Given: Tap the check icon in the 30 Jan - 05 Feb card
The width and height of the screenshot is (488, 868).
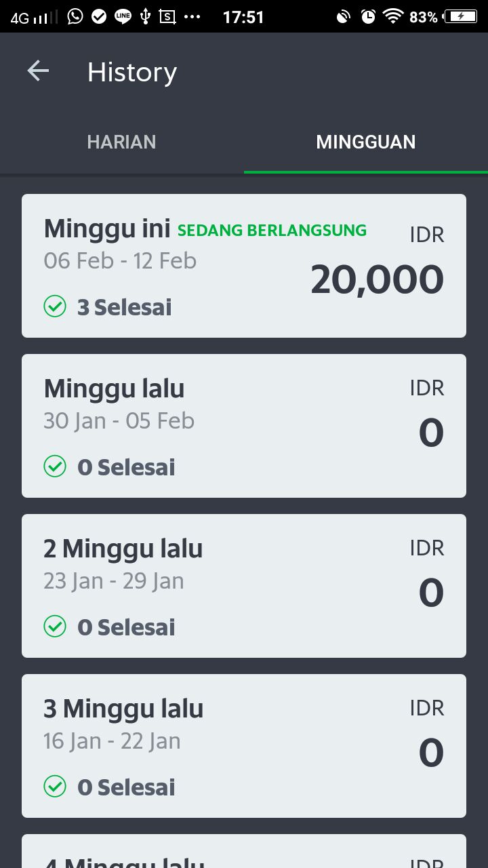Looking at the screenshot, I should tap(55, 467).
